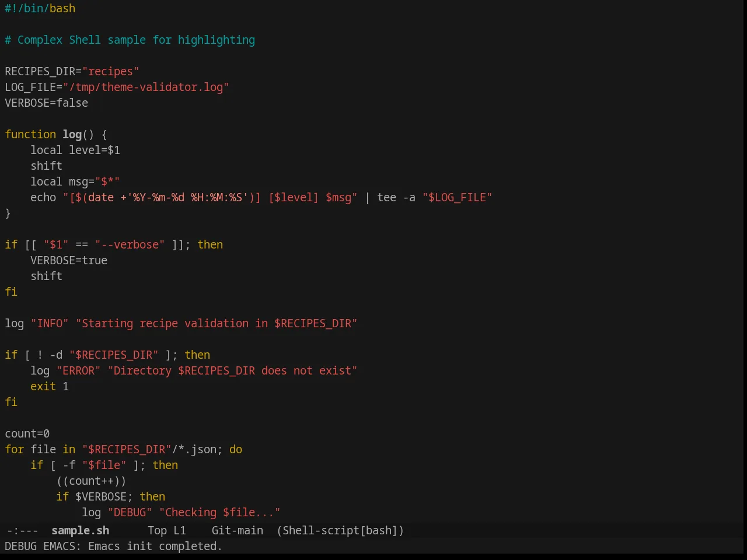
Task: Click the Top position indicator in mode line
Action: point(157,530)
